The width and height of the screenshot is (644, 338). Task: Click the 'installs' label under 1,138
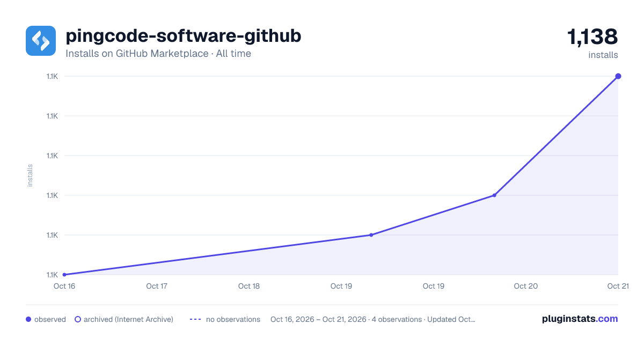[x=603, y=55]
